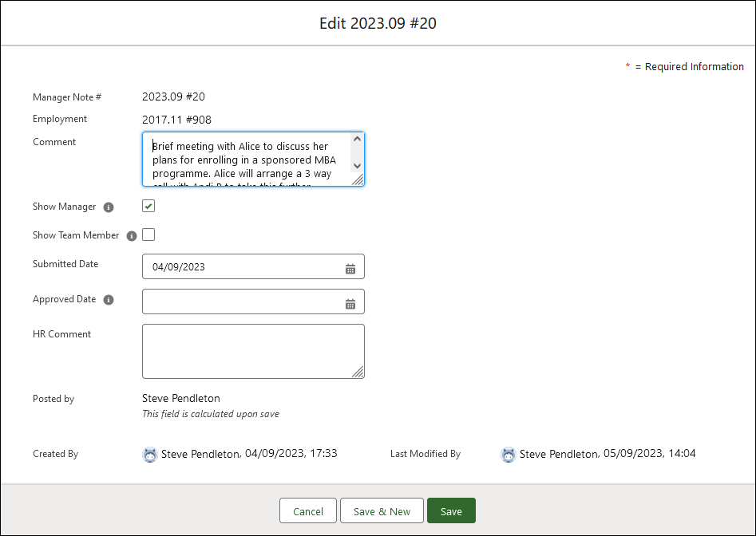This screenshot has width=756, height=536.
Task: Open the Submitted Date calendar picker
Action: 350,268
